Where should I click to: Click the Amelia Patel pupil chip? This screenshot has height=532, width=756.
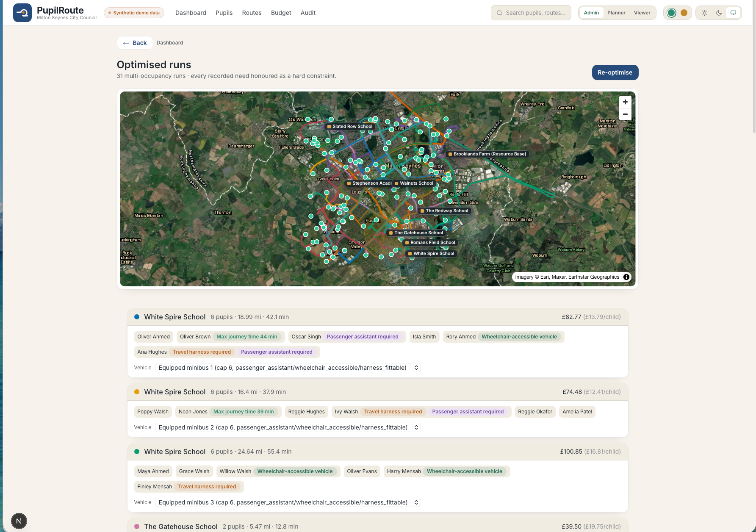pos(577,412)
